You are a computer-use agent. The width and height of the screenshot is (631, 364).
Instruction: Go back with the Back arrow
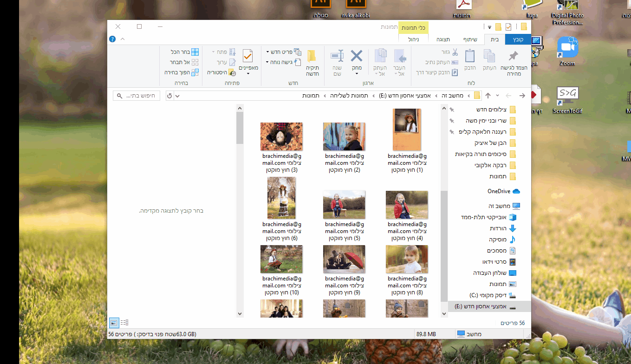click(x=522, y=96)
